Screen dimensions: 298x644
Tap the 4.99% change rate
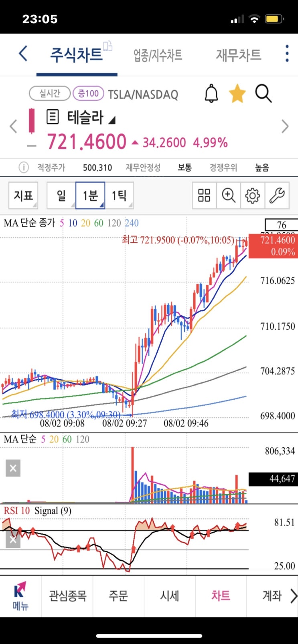click(x=211, y=142)
